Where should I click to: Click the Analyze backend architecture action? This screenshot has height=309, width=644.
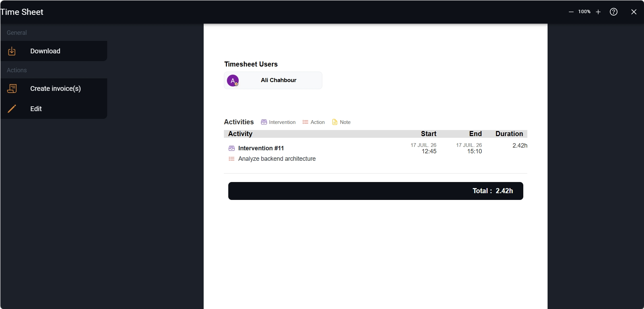[277, 159]
